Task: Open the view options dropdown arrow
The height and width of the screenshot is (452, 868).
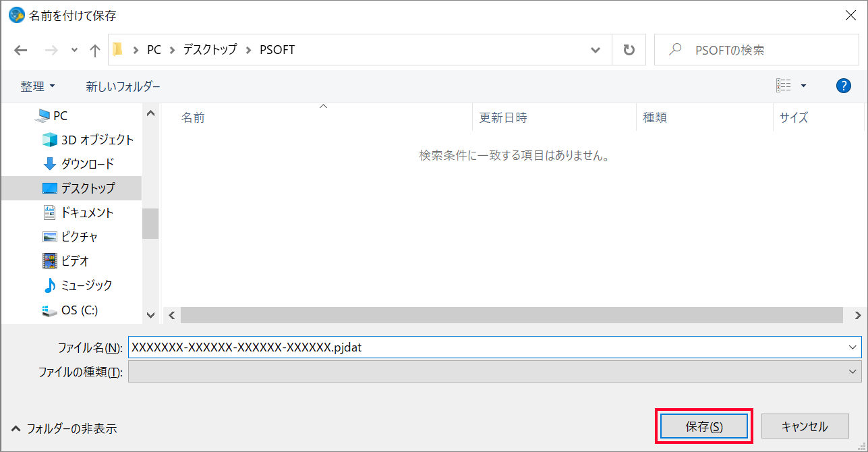Action: click(x=803, y=86)
